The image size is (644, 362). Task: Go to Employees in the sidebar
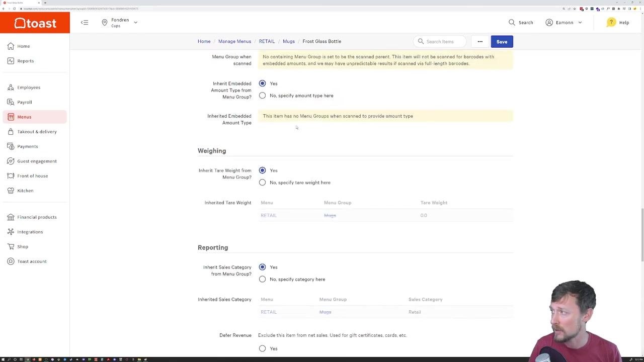point(35,87)
